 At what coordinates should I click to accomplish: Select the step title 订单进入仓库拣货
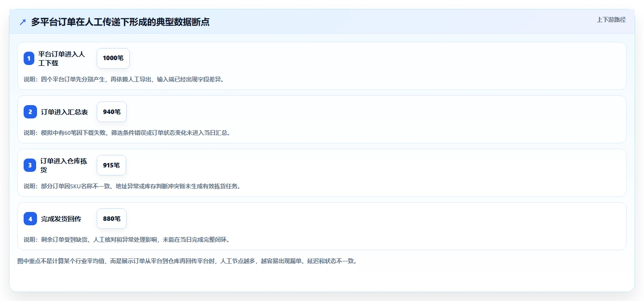point(64,165)
